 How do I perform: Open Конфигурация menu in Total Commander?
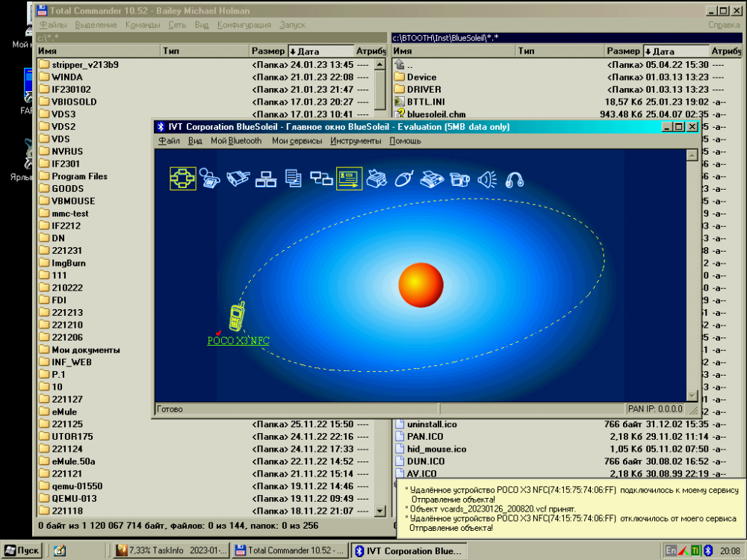tap(244, 25)
